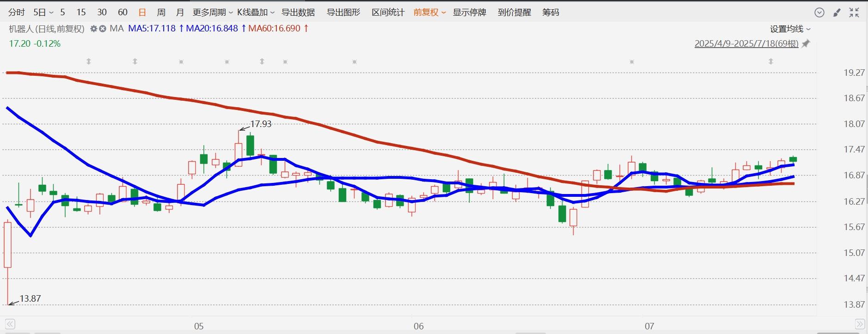The width and height of the screenshot is (868, 334).
Task: Click the 16.27 price axis label
Action: [x=854, y=201]
